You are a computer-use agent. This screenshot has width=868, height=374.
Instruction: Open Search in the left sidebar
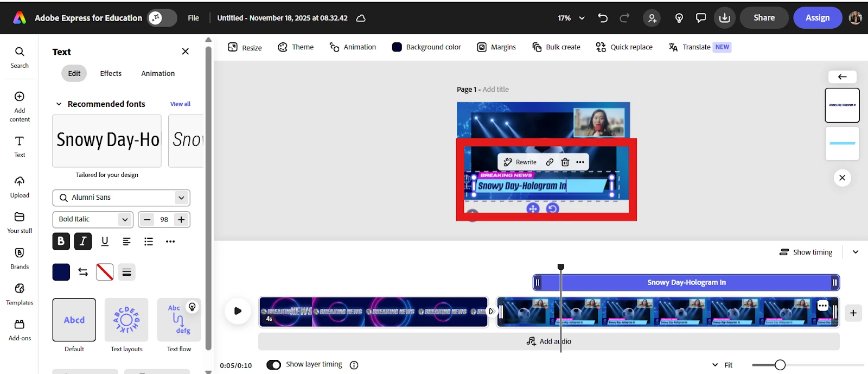pos(20,58)
